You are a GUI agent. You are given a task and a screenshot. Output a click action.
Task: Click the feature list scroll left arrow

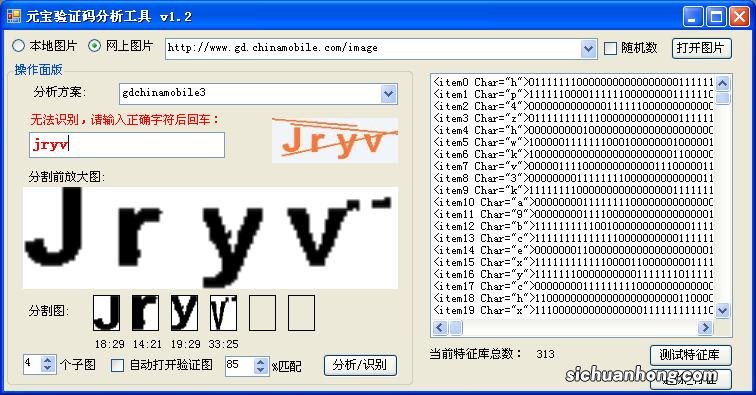pyautogui.click(x=440, y=328)
